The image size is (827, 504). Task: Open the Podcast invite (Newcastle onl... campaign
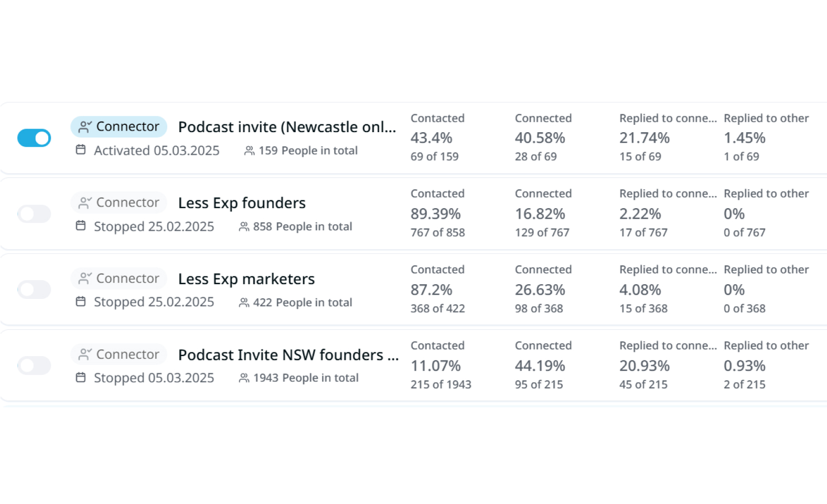pos(287,127)
